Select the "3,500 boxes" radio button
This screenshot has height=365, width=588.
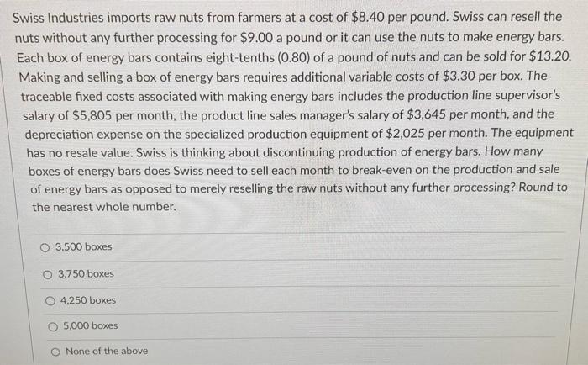click(44, 247)
